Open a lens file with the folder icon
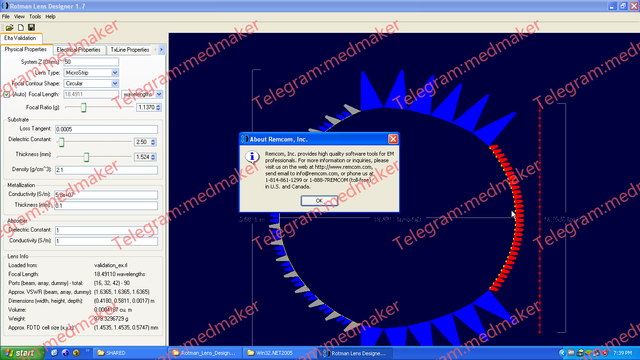The image size is (640, 360). click(9, 27)
